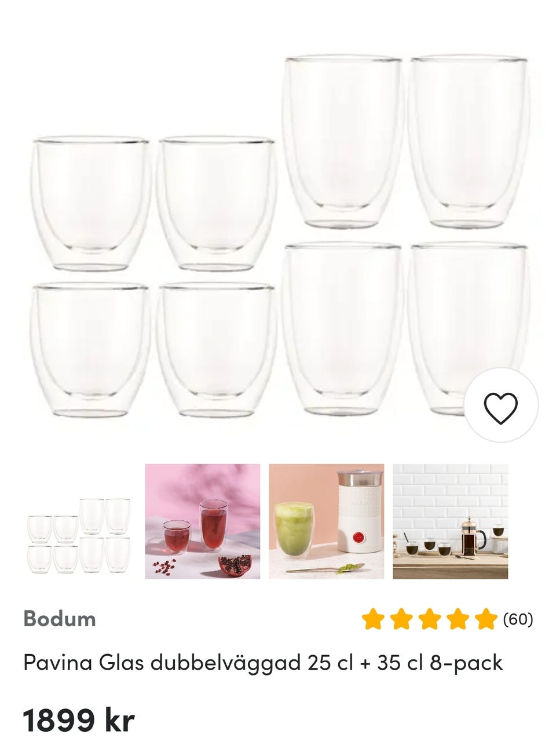Open the 60 reviews count
556x756 pixels.
click(x=518, y=619)
